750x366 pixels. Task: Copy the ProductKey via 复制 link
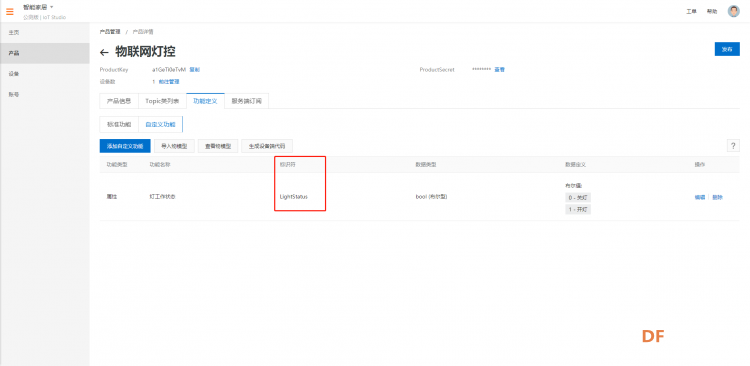(195, 69)
